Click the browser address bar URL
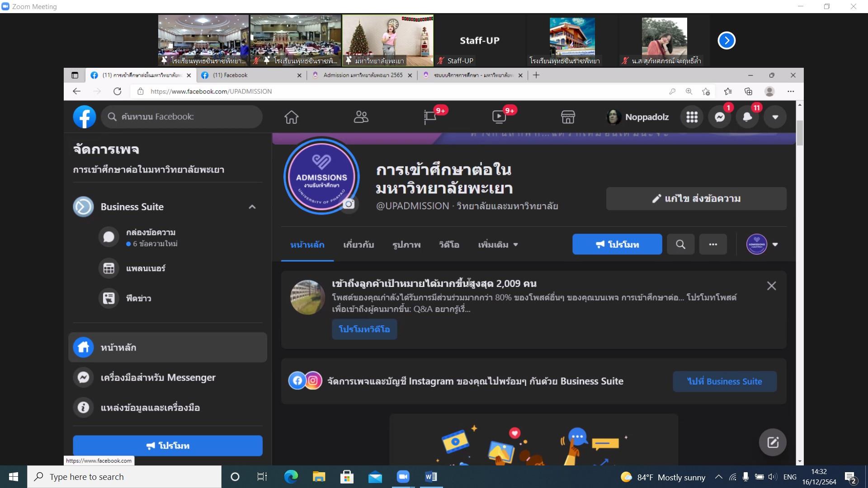The image size is (868, 488). point(211,91)
